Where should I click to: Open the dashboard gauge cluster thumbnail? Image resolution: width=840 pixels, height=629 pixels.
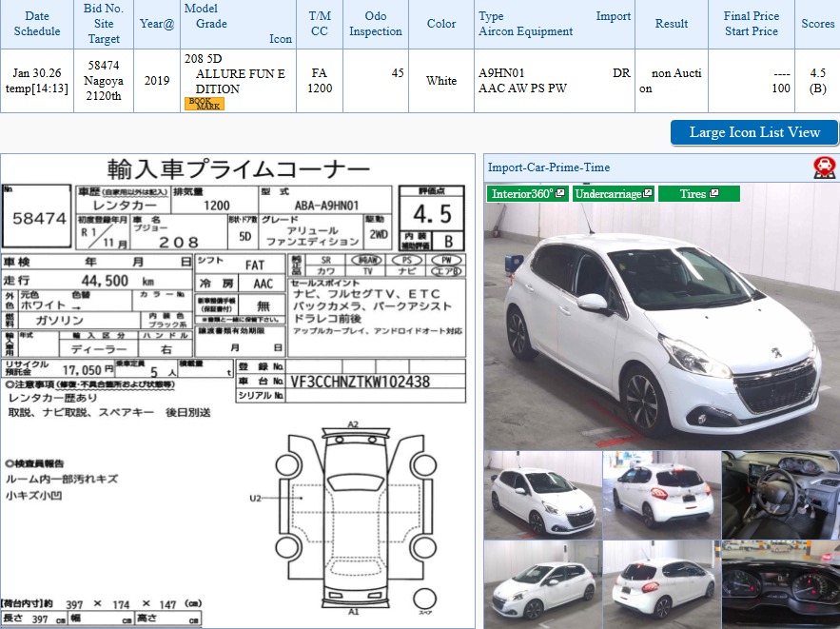pyautogui.click(x=781, y=584)
